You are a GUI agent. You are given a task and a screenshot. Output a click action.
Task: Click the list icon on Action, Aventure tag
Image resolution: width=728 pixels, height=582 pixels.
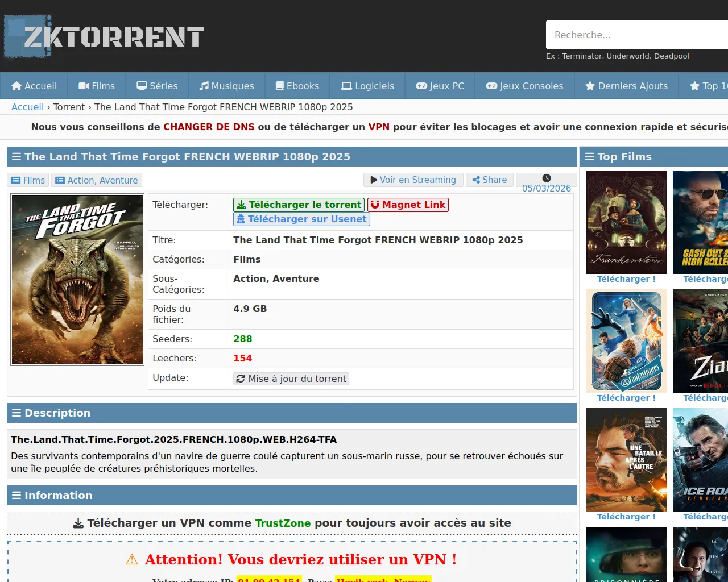click(60, 180)
